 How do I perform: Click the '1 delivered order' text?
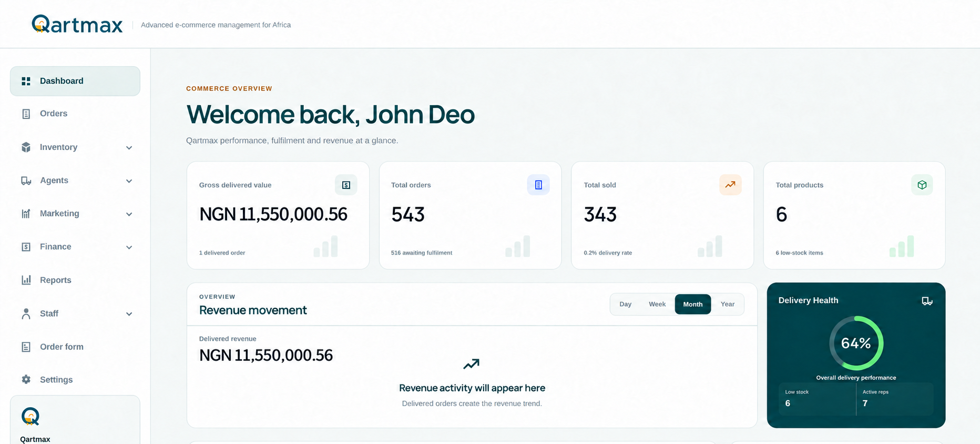click(222, 253)
